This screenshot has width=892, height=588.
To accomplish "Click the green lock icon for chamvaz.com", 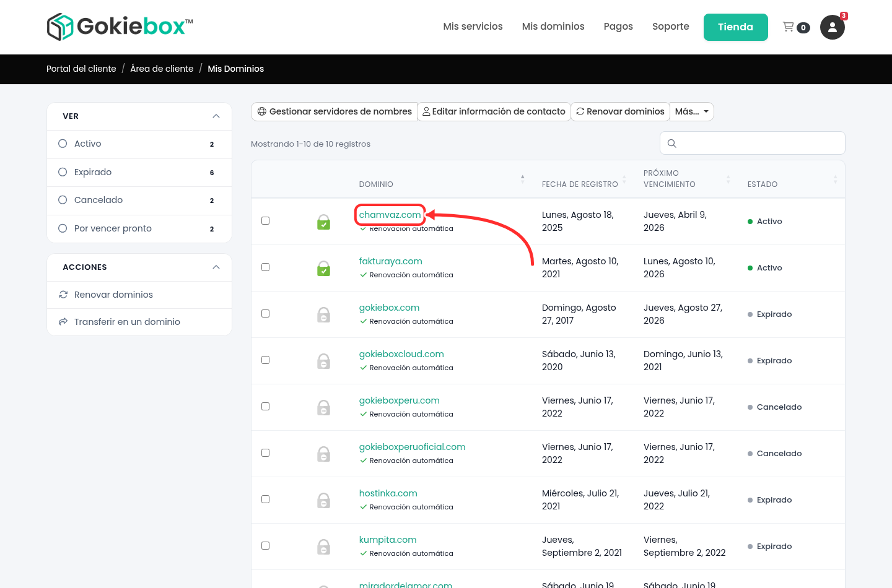I will click(x=323, y=222).
